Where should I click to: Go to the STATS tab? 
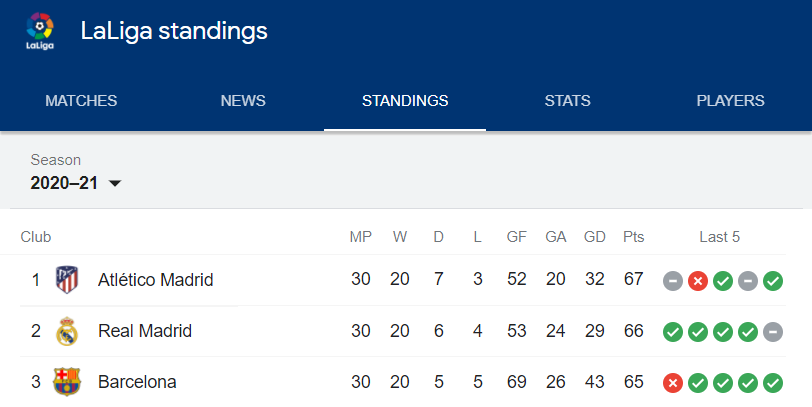567,100
